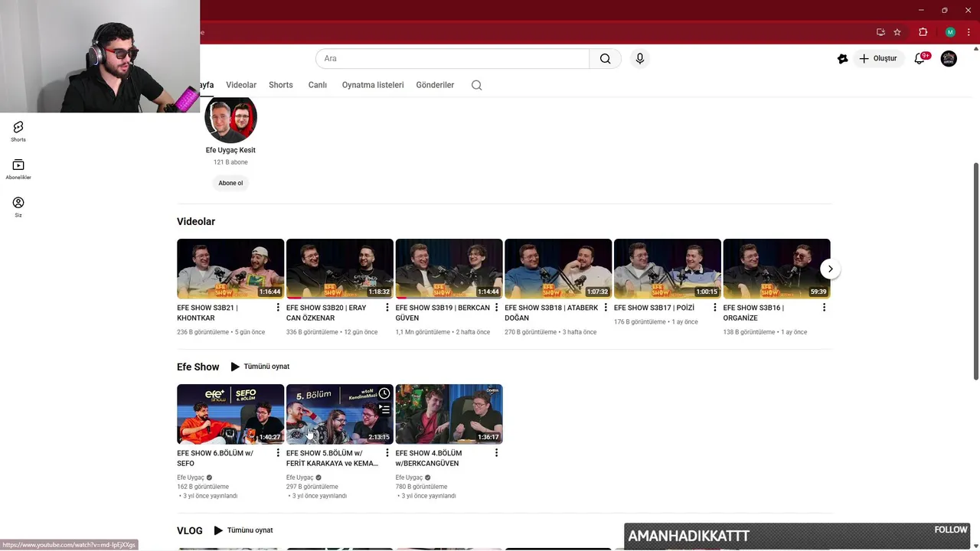980x551 pixels.
Task: Play all Efe Show playlist videos
Action: [x=260, y=367]
